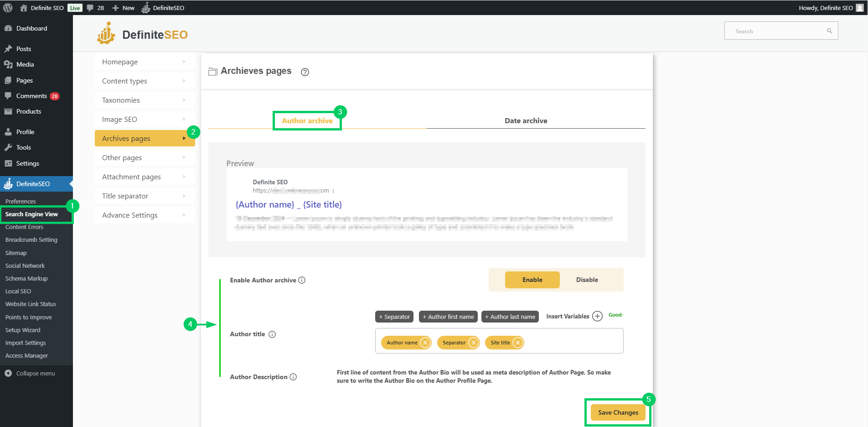
Task: Open the comments bubble showing 28
Action: tap(95, 8)
